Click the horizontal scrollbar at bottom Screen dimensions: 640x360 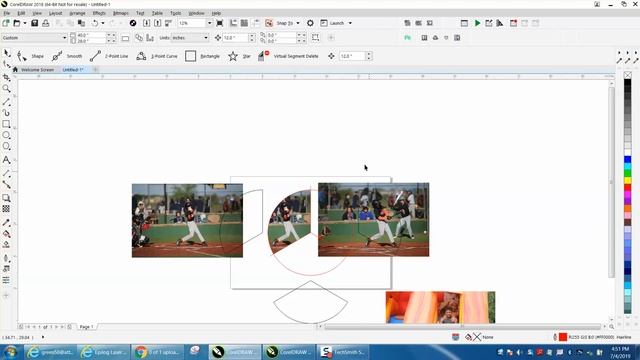point(463,327)
